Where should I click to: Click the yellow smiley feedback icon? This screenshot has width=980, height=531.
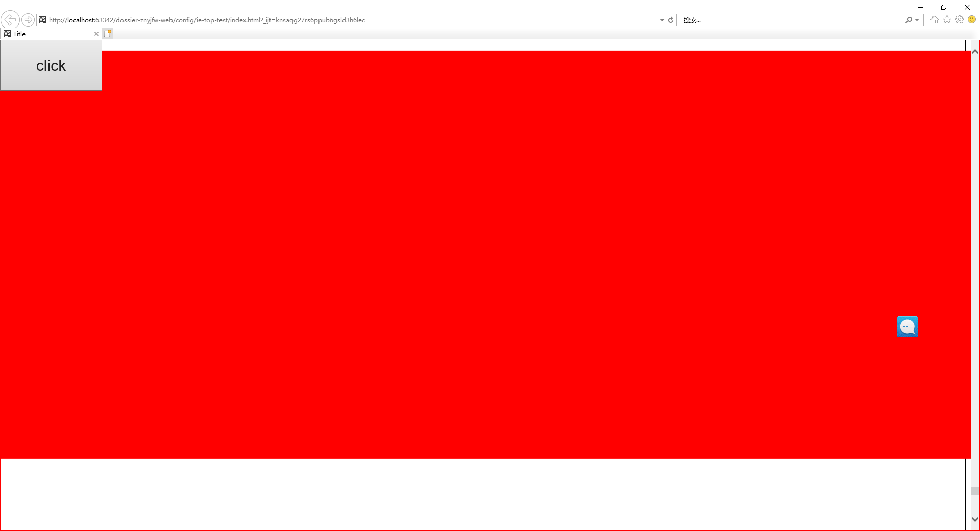972,20
